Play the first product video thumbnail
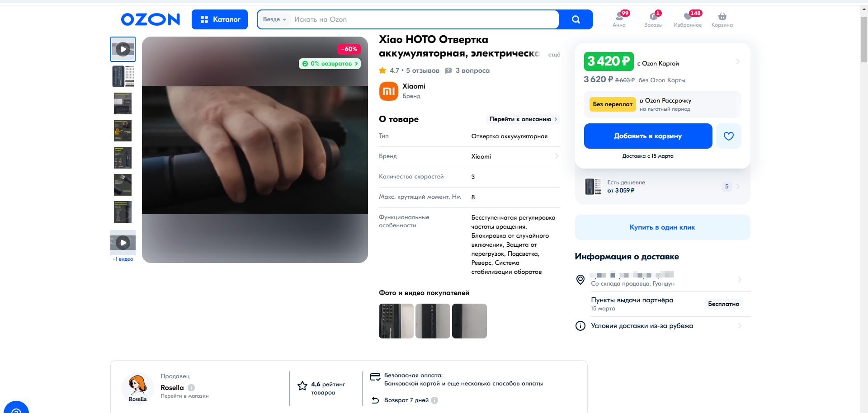 tap(123, 49)
